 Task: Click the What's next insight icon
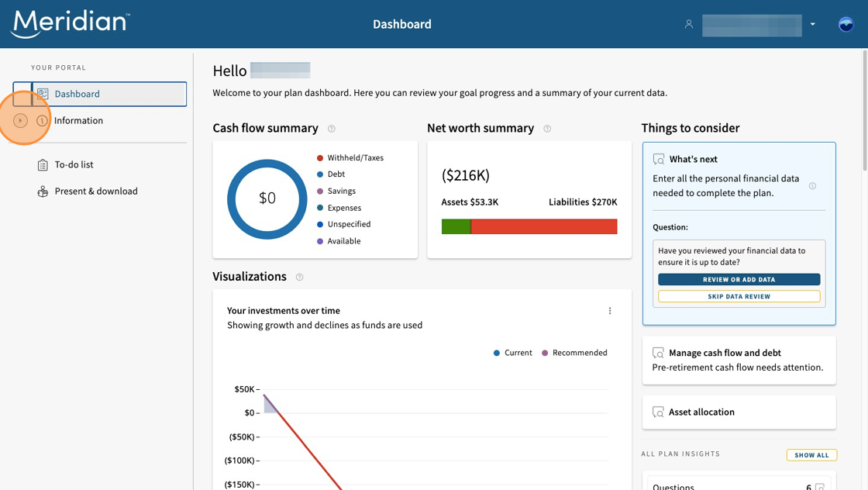pyautogui.click(x=659, y=160)
